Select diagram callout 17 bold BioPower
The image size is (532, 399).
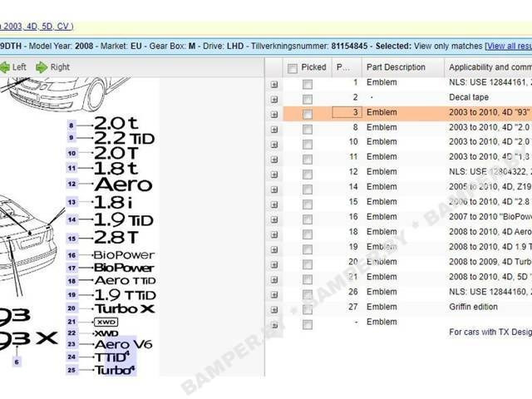pyautogui.click(x=72, y=268)
